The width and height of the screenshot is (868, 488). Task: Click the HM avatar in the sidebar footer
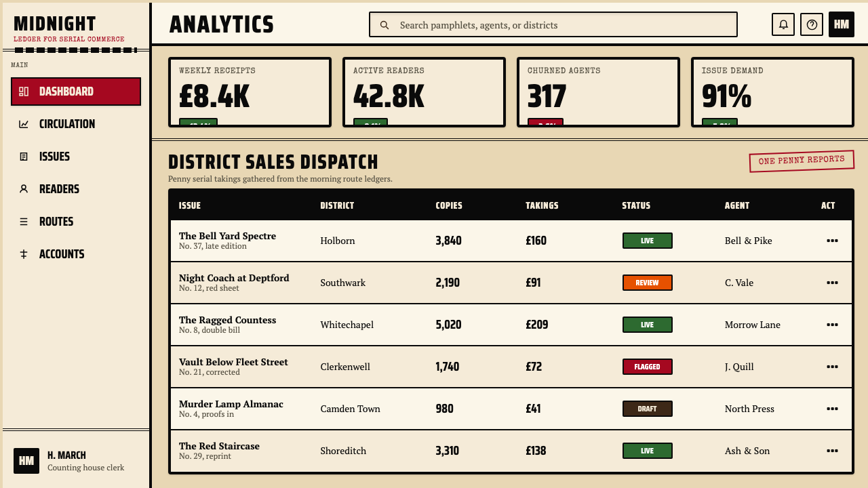26,461
